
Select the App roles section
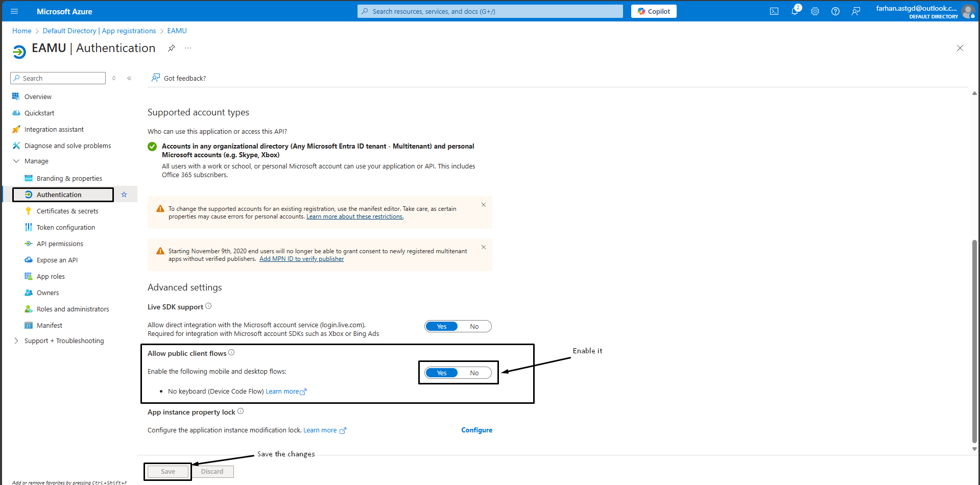50,276
